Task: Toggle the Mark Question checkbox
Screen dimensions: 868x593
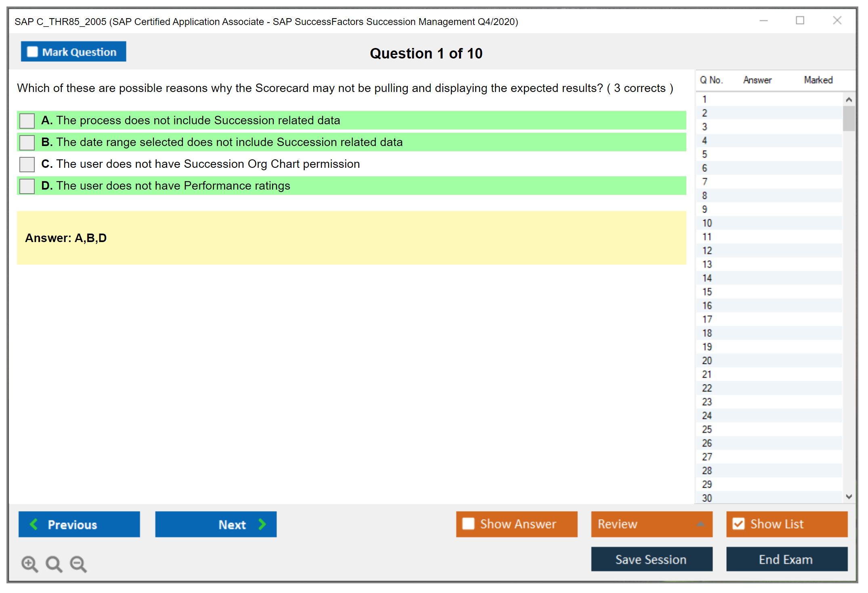Action: (x=32, y=52)
